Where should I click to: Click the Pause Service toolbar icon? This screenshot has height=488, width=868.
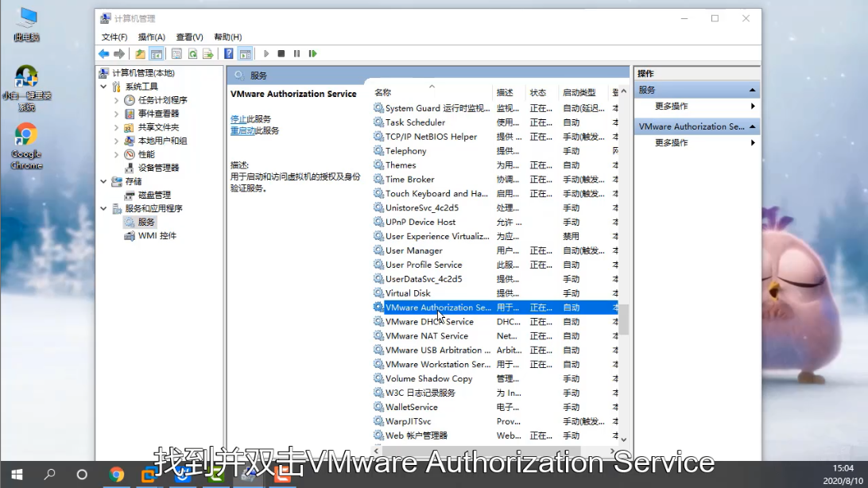click(x=296, y=54)
